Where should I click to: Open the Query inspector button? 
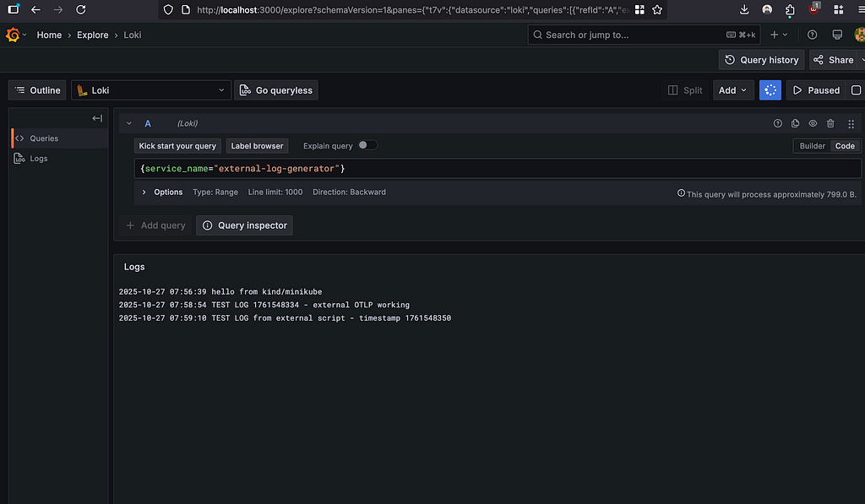[244, 225]
